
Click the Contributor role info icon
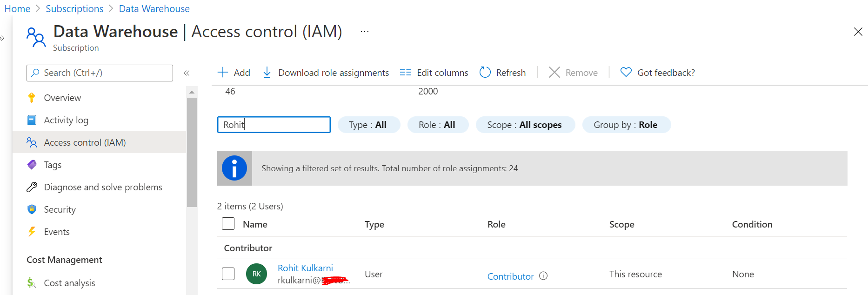click(543, 276)
